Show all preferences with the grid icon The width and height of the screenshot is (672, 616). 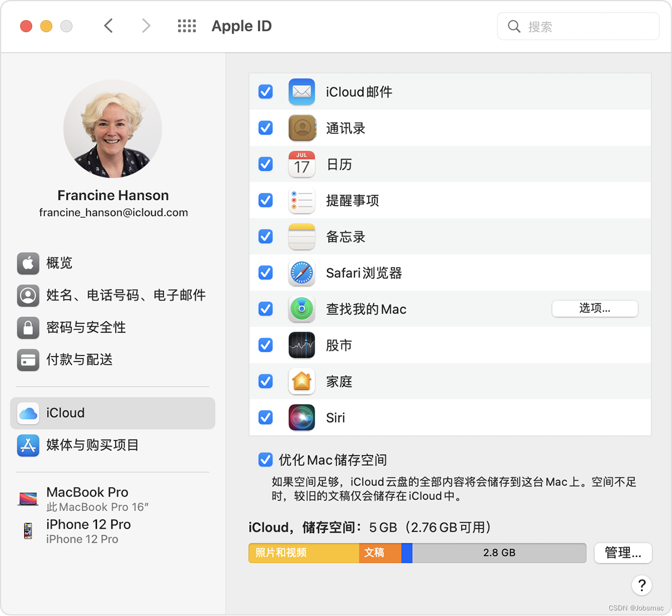[187, 26]
